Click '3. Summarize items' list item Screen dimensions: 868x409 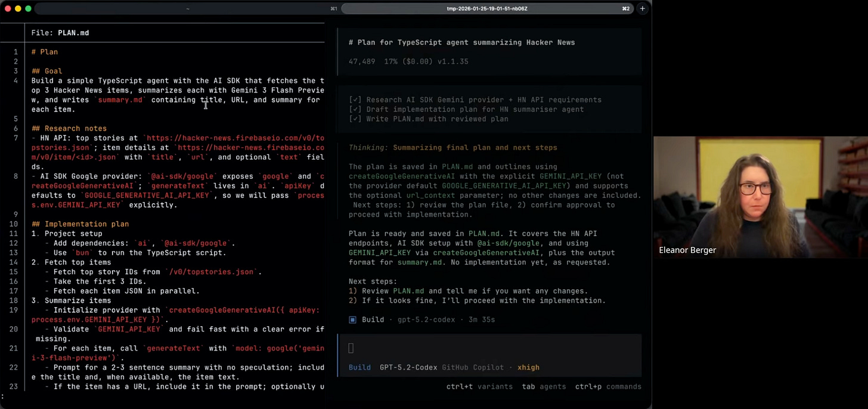click(72, 300)
